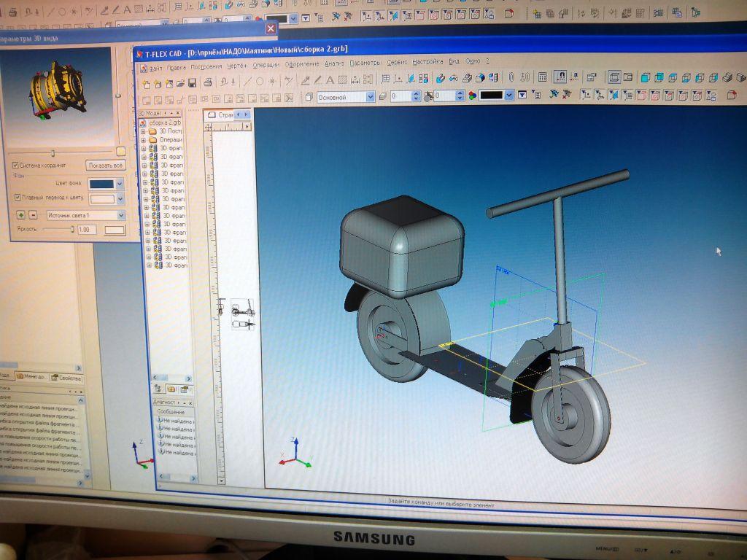Select the Circle construction tool
Viewport: 747px width, 560px height.
pos(260,82)
